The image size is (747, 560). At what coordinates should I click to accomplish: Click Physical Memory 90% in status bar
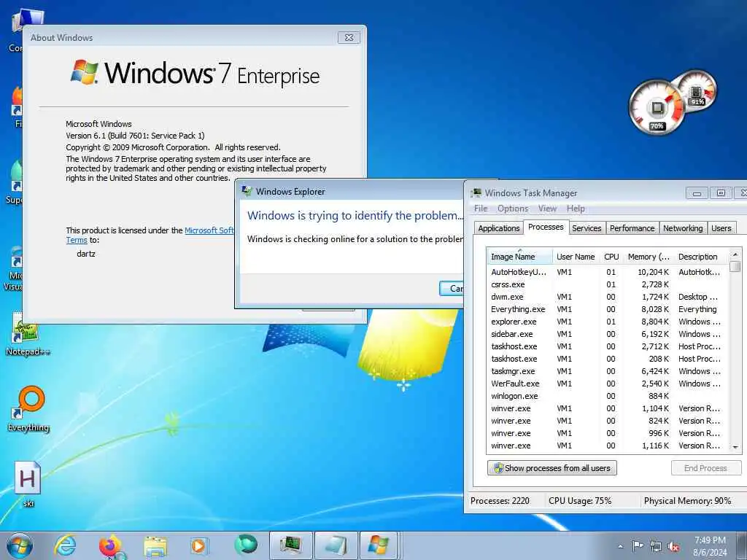687,501
